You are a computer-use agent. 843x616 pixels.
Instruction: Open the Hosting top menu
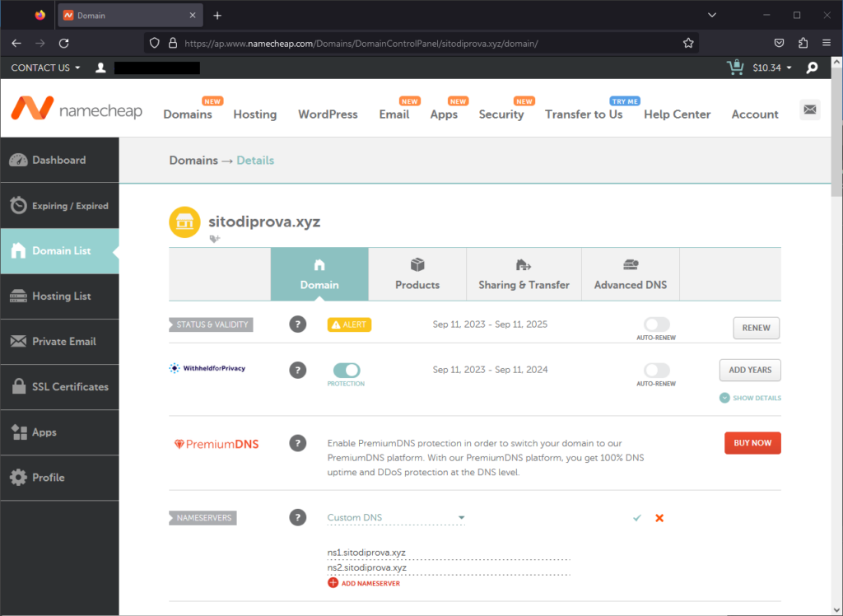point(255,114)
